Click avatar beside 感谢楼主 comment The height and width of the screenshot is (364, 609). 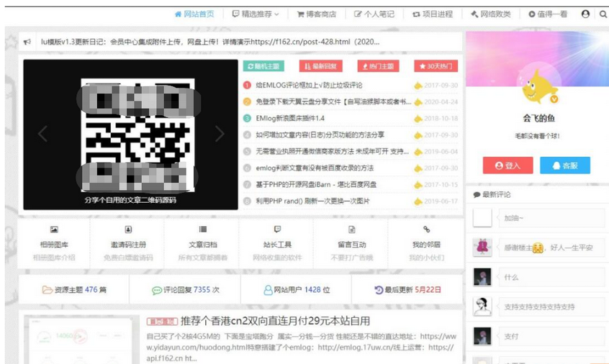[482, 247]
